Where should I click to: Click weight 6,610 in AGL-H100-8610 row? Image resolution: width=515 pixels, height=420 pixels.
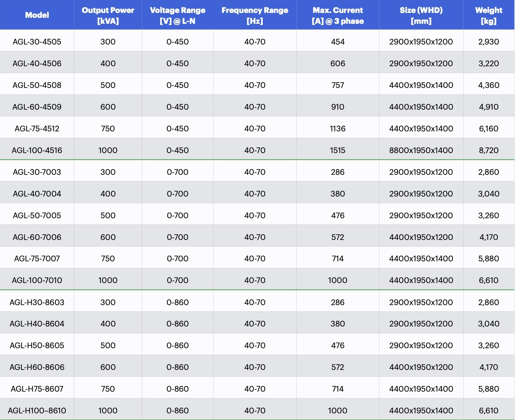pyautogui.click(x=489, y=411)
